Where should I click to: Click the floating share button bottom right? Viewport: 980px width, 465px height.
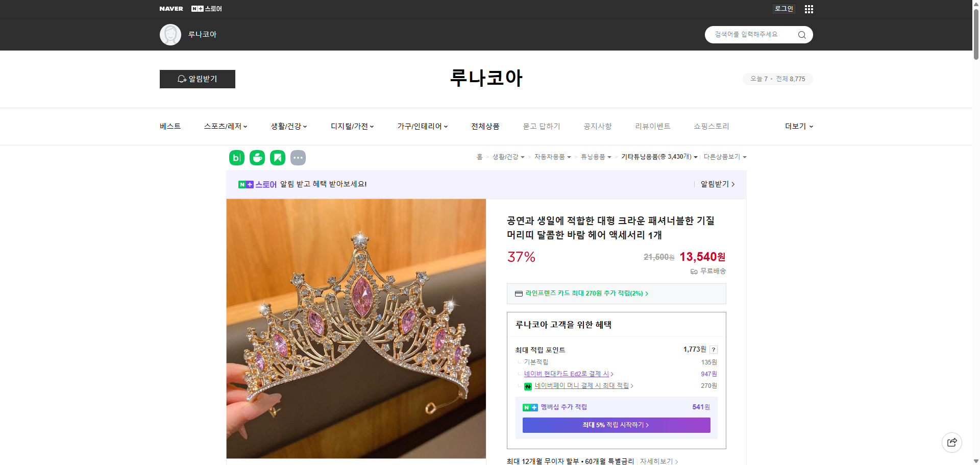951,442
